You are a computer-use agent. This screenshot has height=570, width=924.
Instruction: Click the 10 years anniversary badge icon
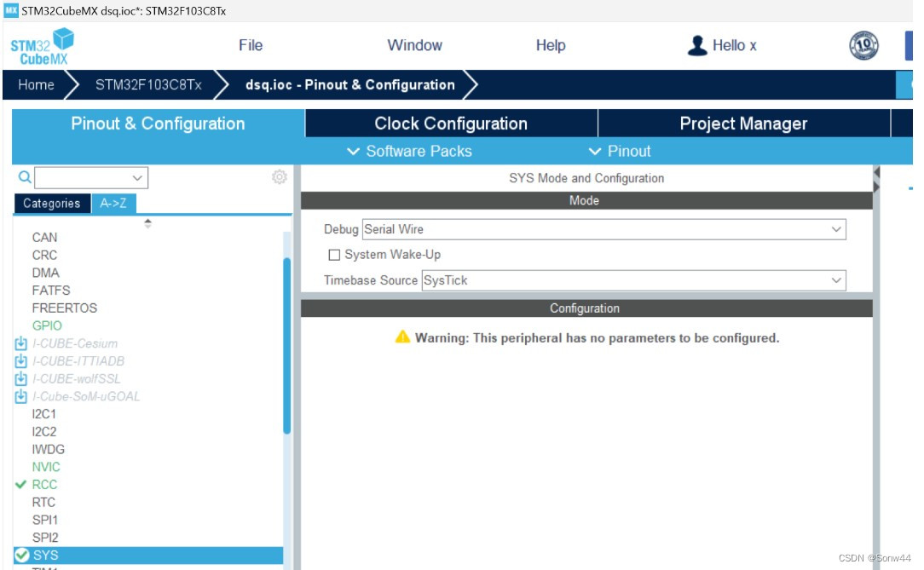(863, 45)
